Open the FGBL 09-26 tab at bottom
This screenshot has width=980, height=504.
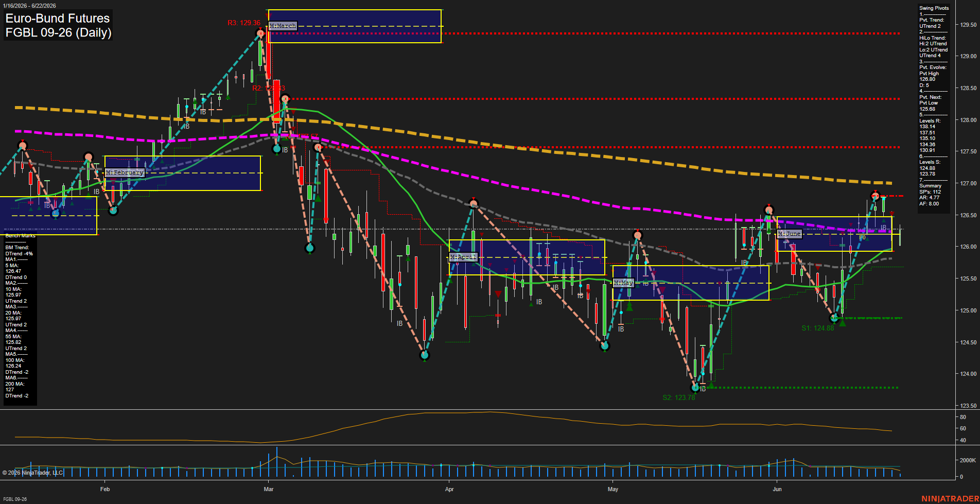pyautogui.click(x=15, y=499)
